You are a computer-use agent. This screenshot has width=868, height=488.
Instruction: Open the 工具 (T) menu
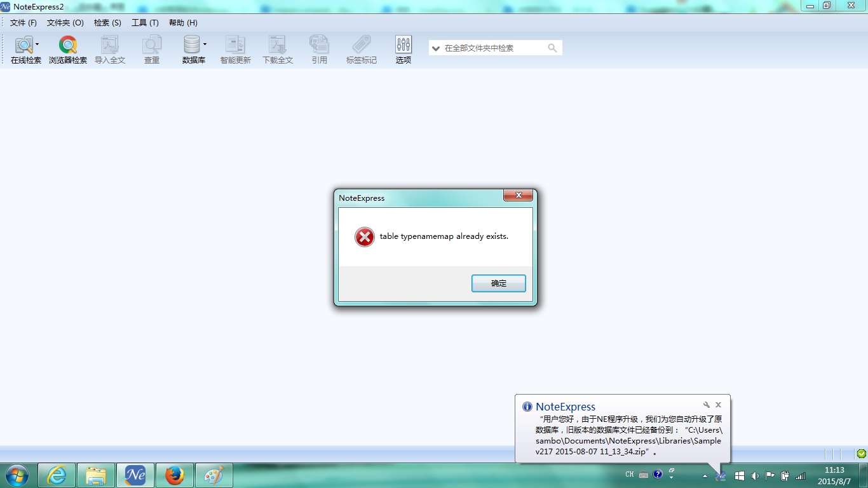145,22
